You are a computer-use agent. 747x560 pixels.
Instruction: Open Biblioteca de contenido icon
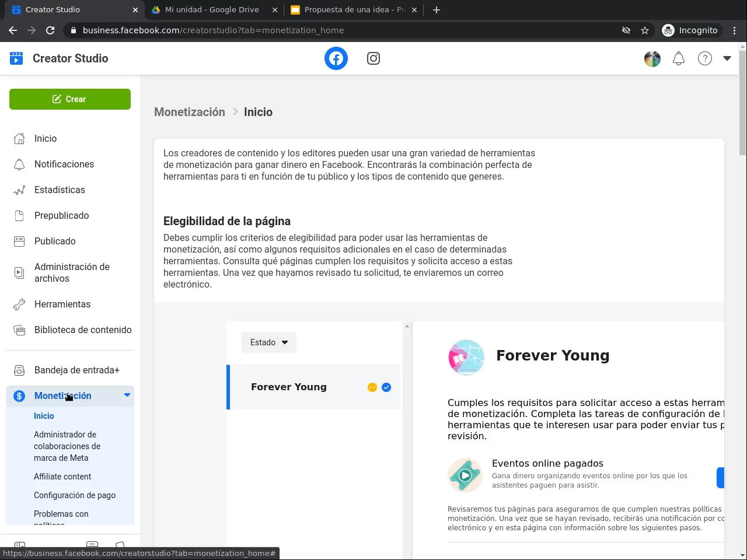click(19, 330)
